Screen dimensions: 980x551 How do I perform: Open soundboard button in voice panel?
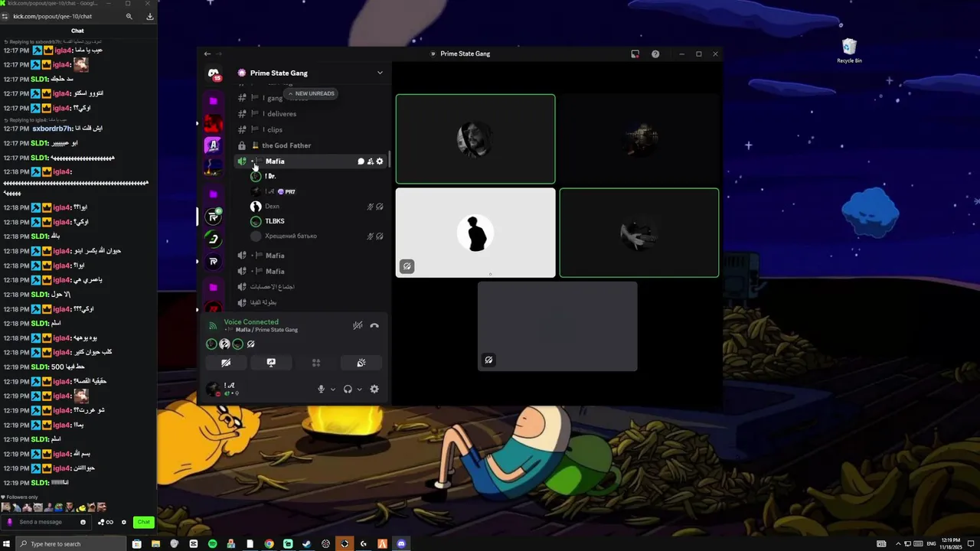[x=361, y=363]
